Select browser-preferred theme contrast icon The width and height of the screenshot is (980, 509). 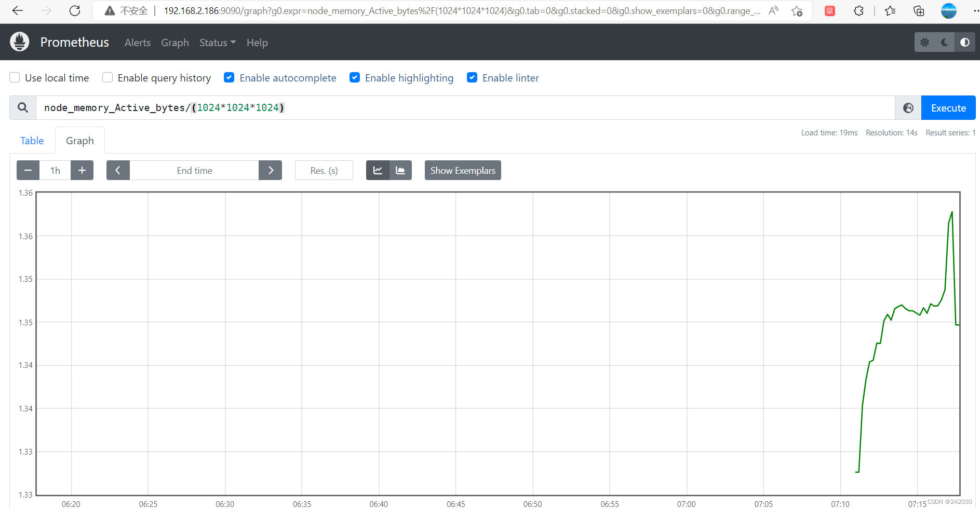click(965, 43)
